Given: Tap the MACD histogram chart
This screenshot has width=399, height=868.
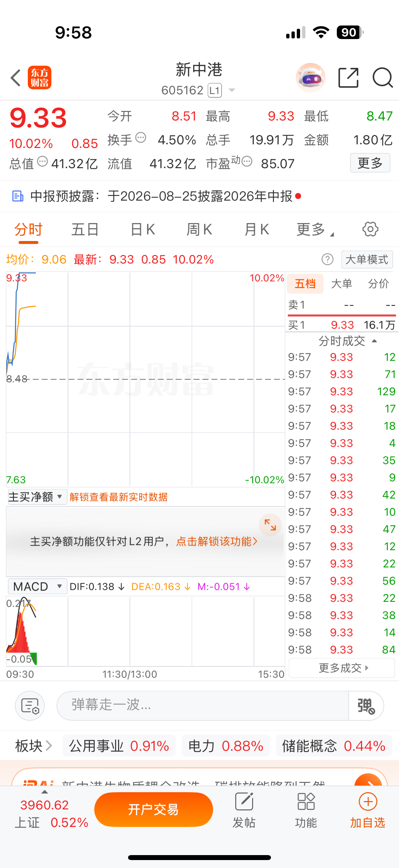Looking at the screenshot, I should point(146,631).
